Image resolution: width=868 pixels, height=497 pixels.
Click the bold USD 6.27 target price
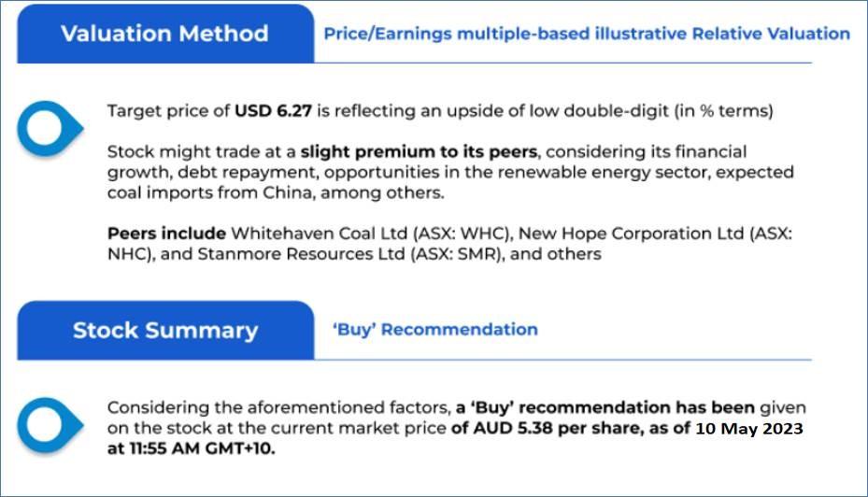tap(274, 111)
